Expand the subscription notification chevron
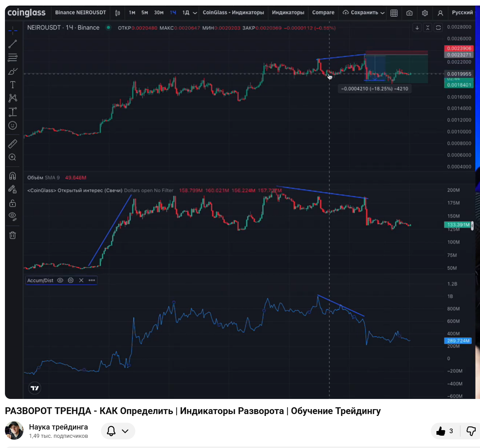Screen dimensions: 480x448 tap(125, 431)
